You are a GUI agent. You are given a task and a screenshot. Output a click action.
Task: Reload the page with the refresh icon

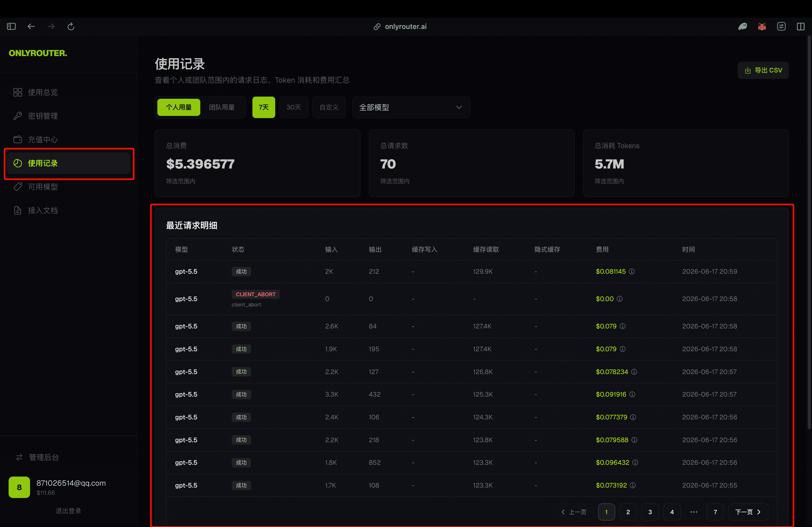71,26
